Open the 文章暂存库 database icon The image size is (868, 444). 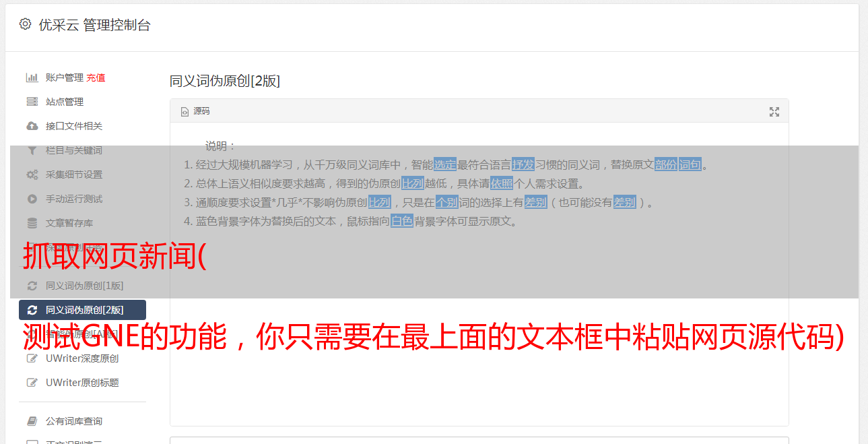pos(32,223)
